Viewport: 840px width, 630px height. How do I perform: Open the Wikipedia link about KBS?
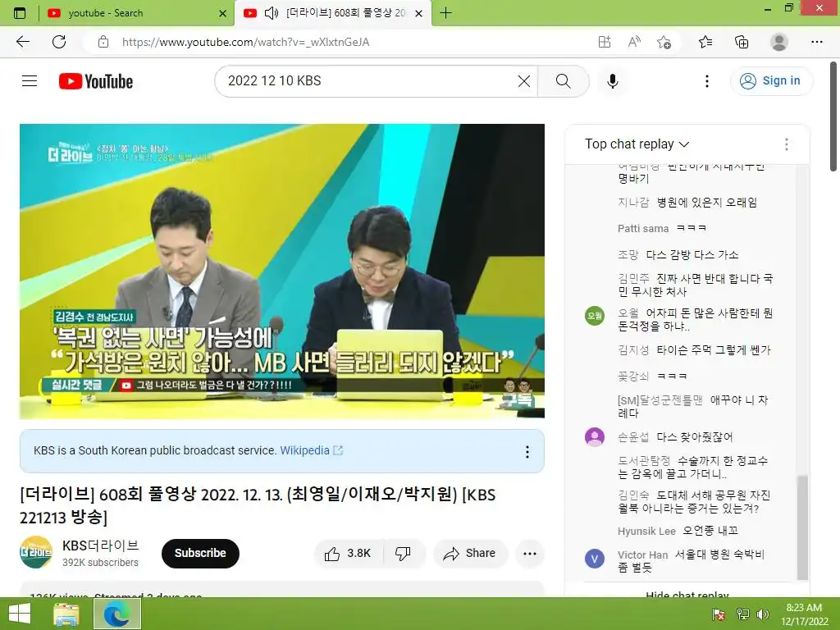tap(311, 450)
